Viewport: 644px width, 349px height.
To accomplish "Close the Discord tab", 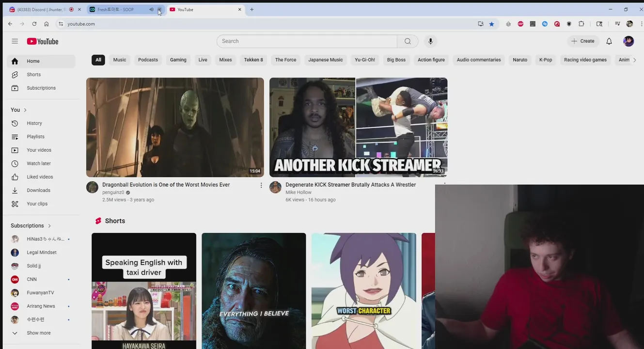I will 79,9.
